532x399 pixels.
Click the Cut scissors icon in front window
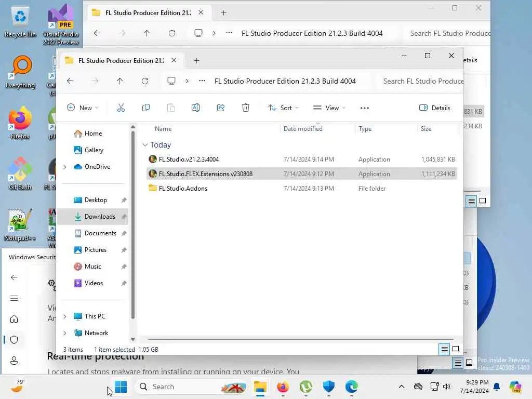[x=121, y=108]
